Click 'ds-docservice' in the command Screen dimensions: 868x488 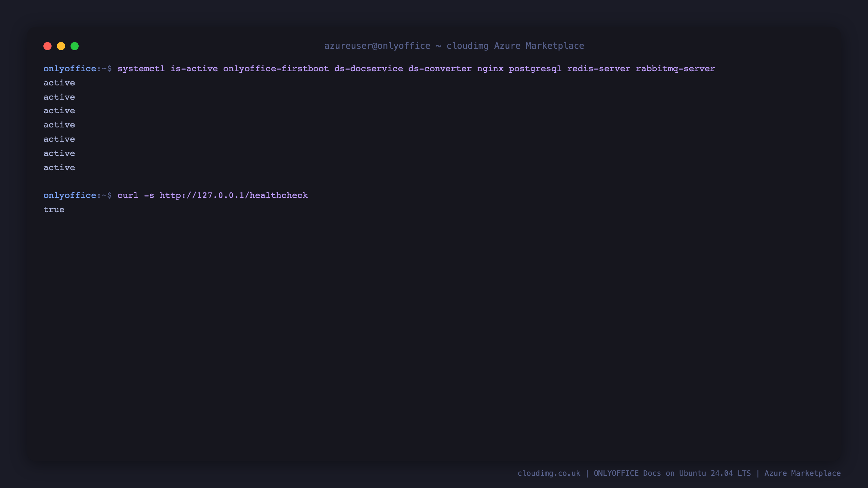tap(369, 68)
